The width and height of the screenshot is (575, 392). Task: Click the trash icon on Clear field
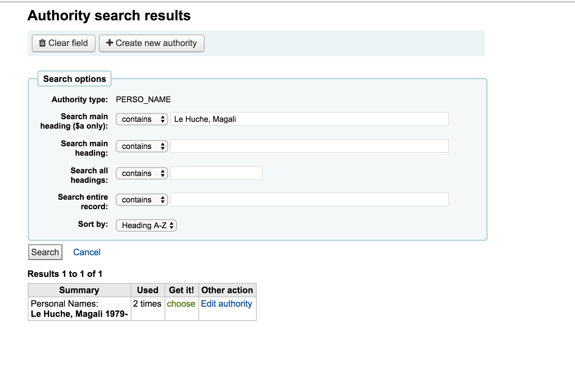coord(42,43)
